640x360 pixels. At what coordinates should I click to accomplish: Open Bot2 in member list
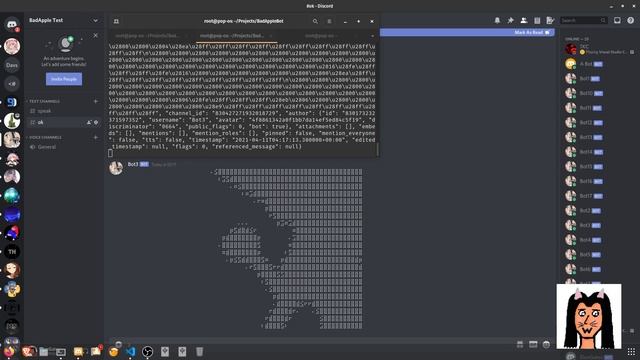pos(598,211)
